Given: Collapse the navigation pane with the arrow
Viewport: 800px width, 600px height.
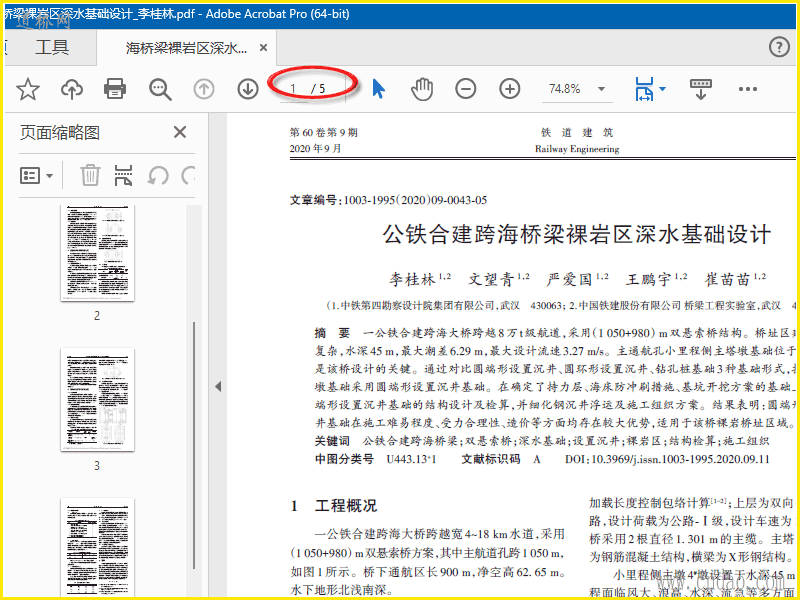Looking at the screenshot, I should [x=218, y=386].
